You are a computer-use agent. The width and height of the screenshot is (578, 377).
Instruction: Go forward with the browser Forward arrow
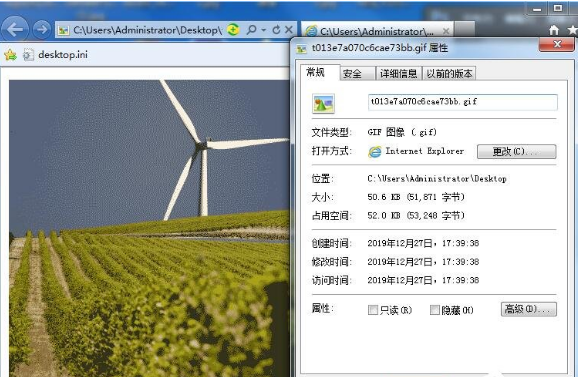(x=42, y=29)
